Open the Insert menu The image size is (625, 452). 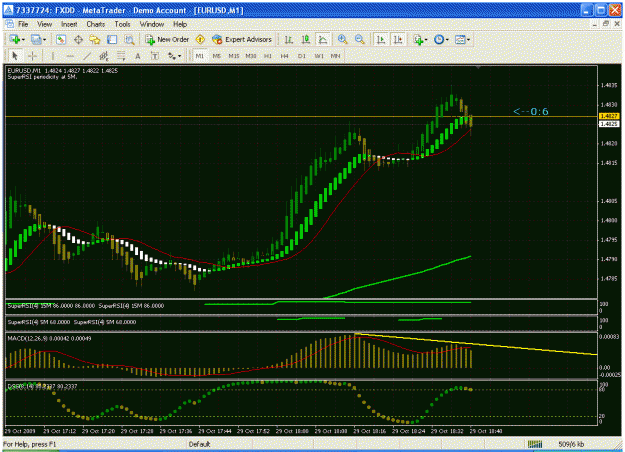click(x=69, y=24)
